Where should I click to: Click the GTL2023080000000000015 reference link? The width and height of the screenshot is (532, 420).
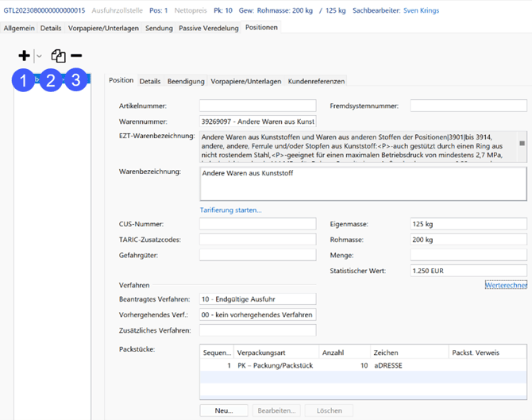click(x=44, y=10)
